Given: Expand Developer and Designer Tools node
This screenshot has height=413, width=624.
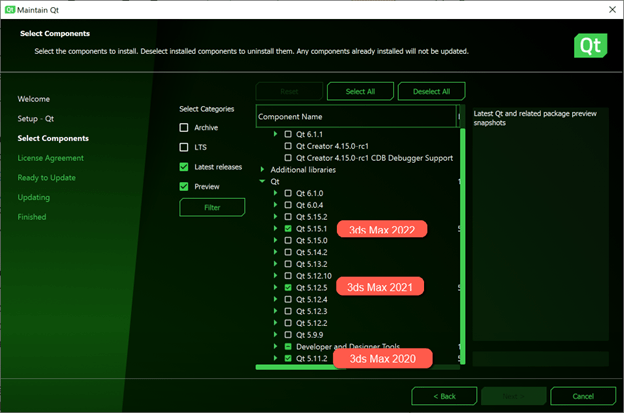Looking at the screenshot, I should [275, 346].
